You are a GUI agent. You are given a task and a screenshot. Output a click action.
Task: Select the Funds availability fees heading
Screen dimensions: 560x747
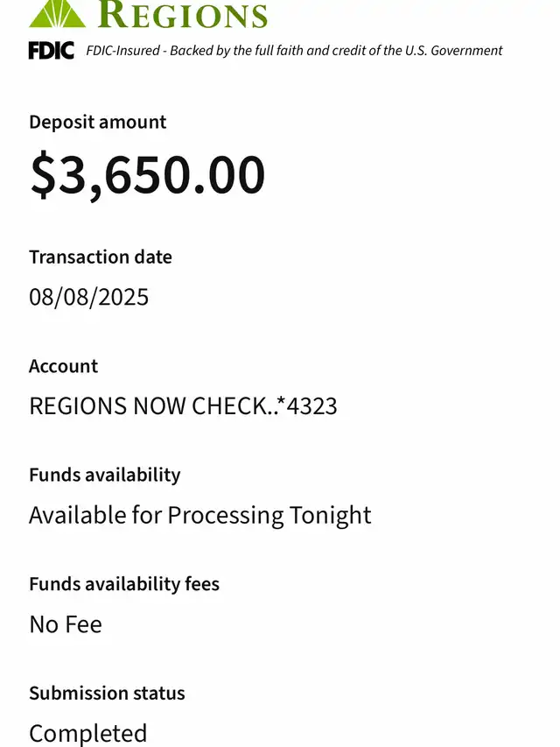123,584
